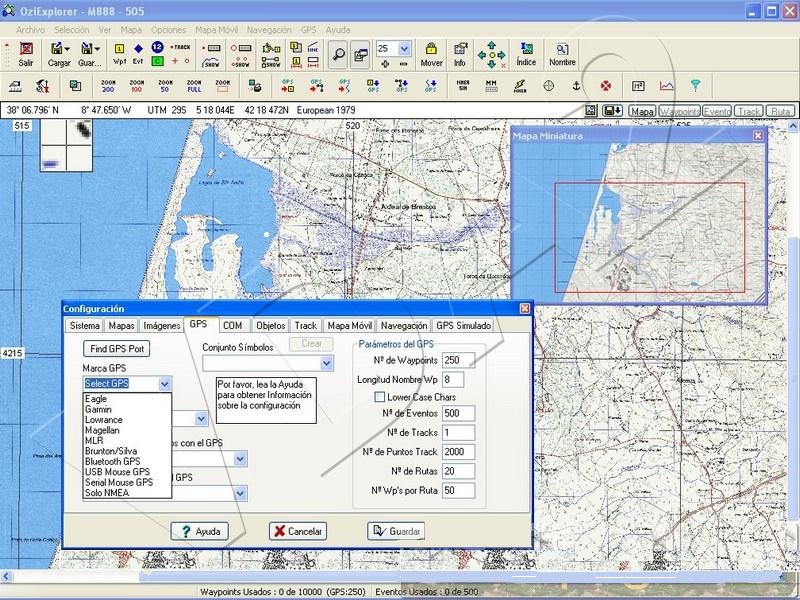Click the Nombre name search icon

point(562,49)
